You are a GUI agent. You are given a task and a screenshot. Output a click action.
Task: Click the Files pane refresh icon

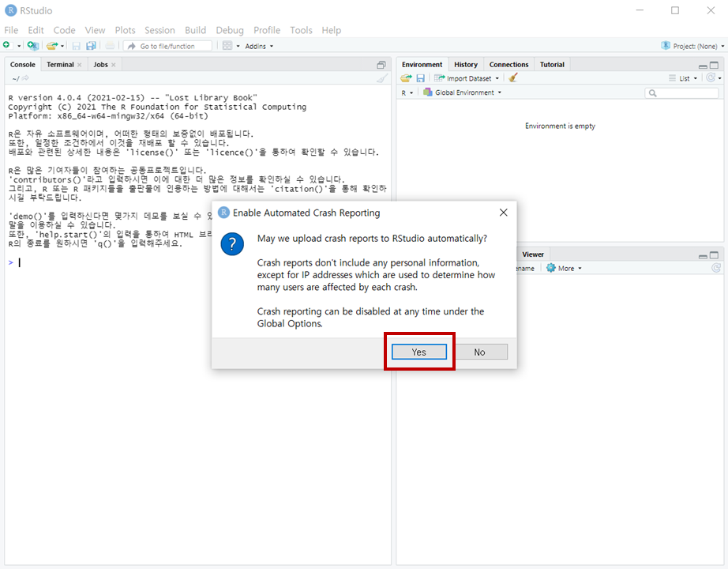[716, 268]
